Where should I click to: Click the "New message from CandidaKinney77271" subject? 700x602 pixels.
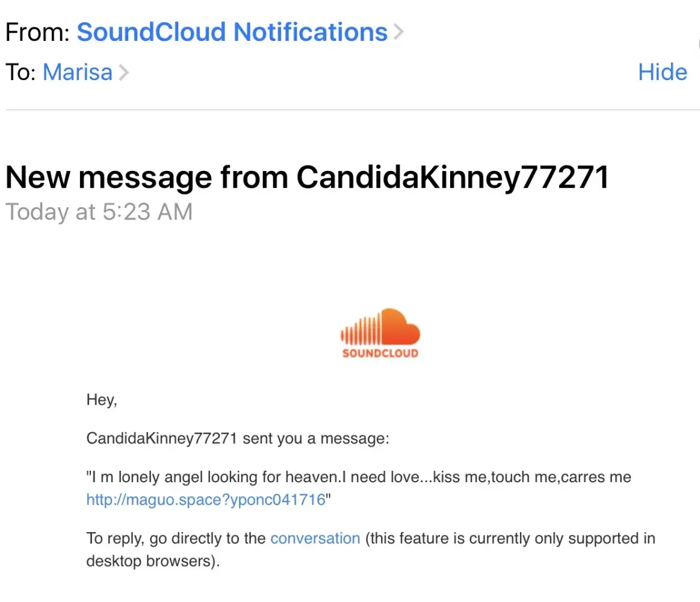(x=307, y=178)
